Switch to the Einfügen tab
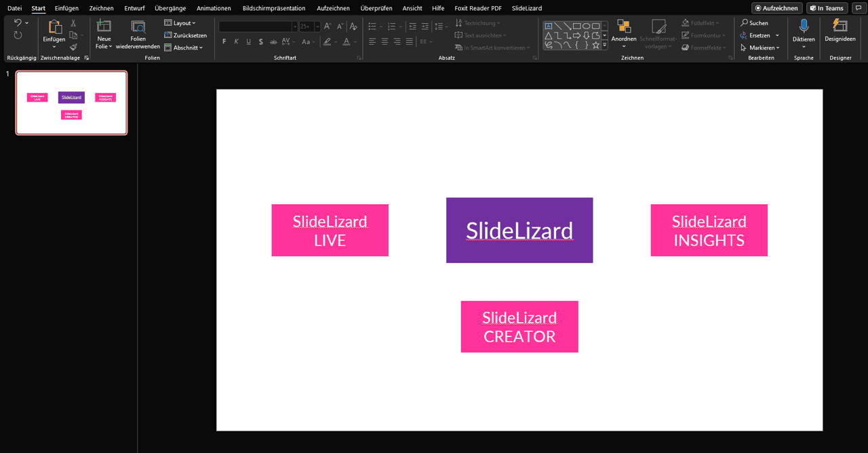 pos(66,8)
